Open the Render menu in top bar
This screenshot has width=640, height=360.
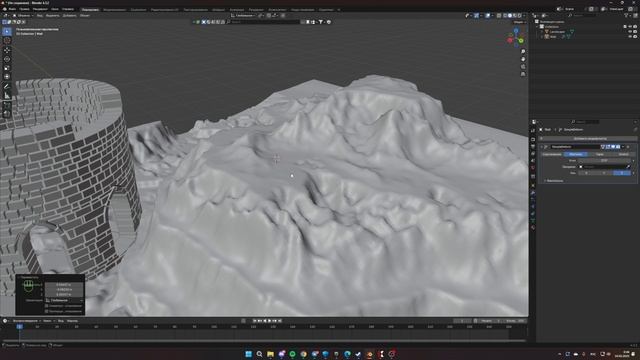click(40, 9)
